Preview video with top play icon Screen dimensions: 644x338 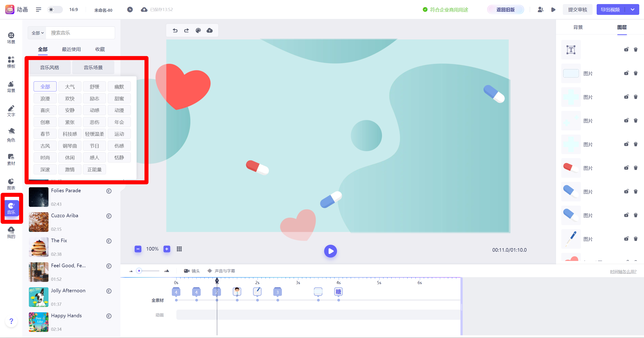click(553, 9)
